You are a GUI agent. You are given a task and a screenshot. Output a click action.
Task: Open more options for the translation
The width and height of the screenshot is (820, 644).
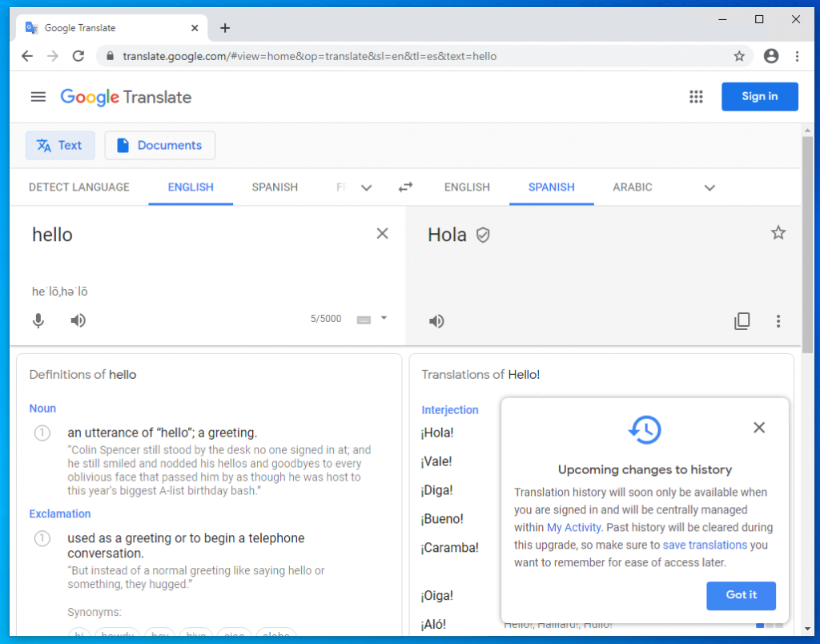click(x=778, y=320)
